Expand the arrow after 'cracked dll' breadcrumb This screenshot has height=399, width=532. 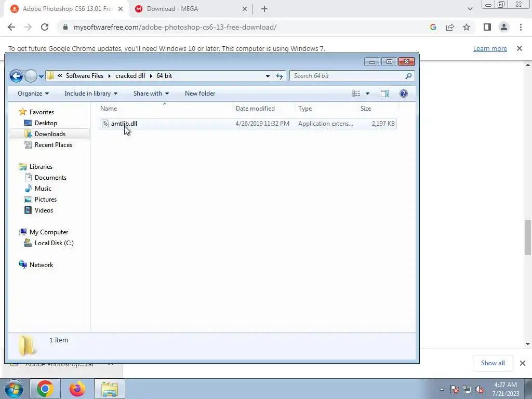151,76
